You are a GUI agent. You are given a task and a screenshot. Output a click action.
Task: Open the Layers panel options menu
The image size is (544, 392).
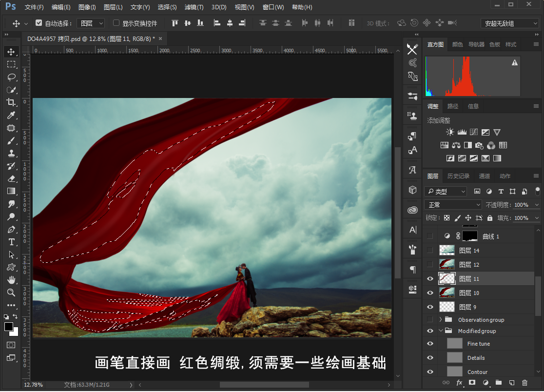tap(536, 176)
